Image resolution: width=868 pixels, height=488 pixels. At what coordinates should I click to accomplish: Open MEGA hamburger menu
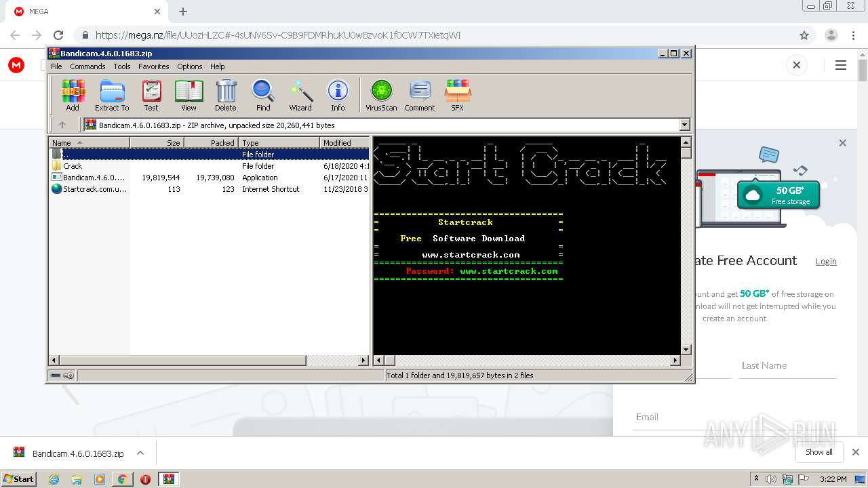tap(841, 65)
